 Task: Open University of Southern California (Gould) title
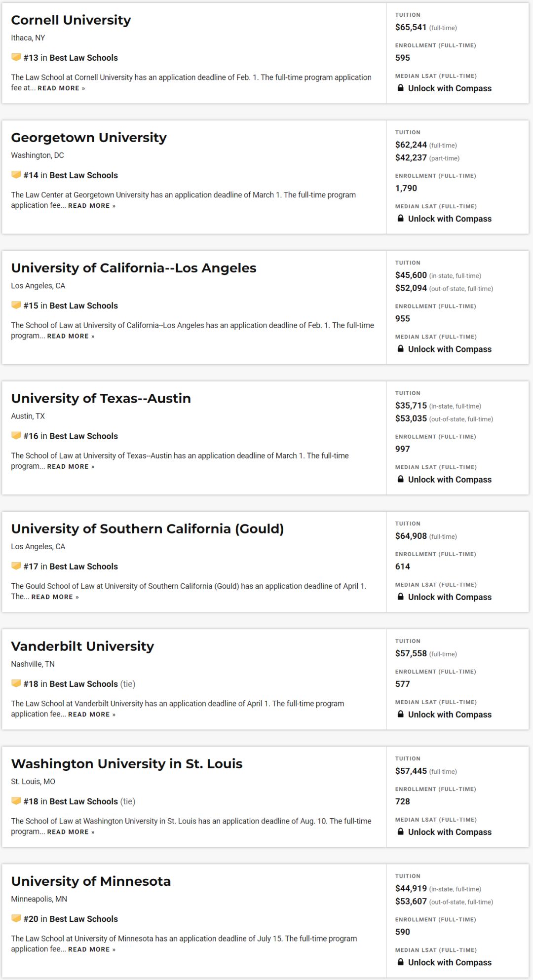pos(148,529)
